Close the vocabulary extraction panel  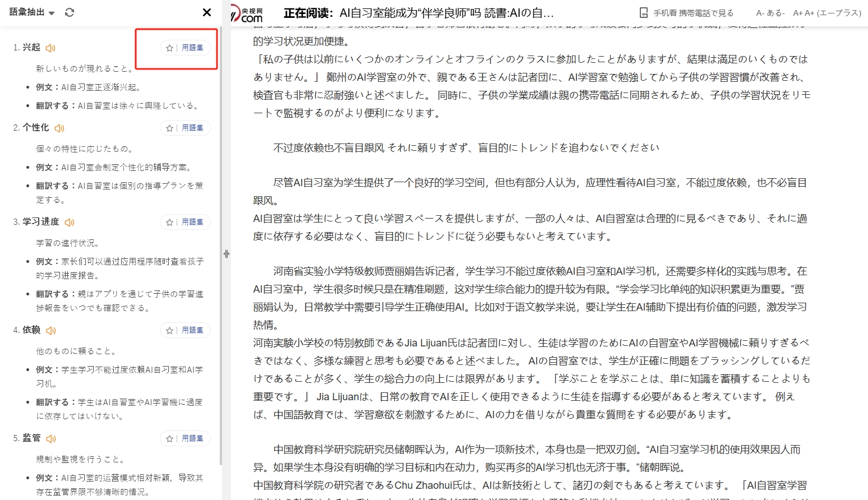(x=207, y=12)
